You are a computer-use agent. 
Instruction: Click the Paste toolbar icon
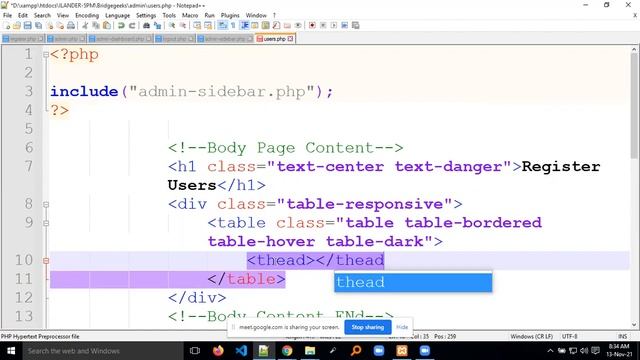(x=107, y=25)
